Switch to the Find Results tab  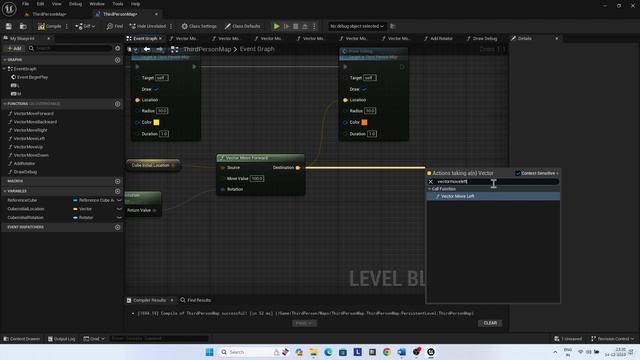click(x=196, y=300)
